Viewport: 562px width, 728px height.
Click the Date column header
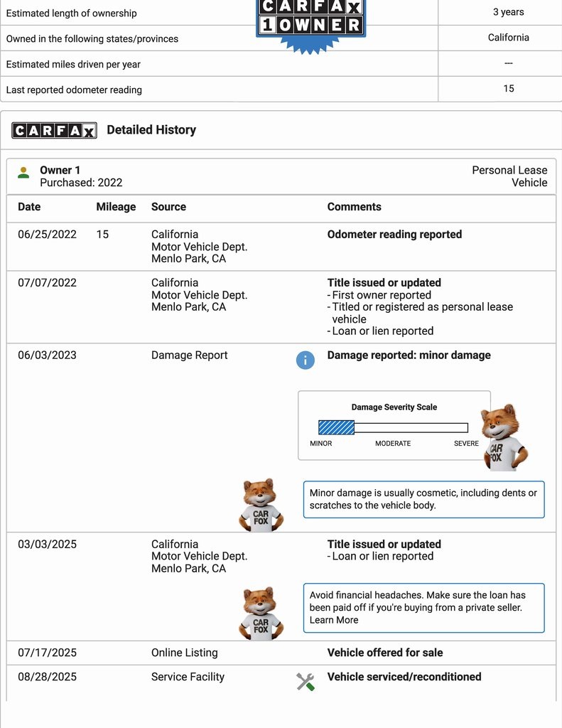coord(29,207)
